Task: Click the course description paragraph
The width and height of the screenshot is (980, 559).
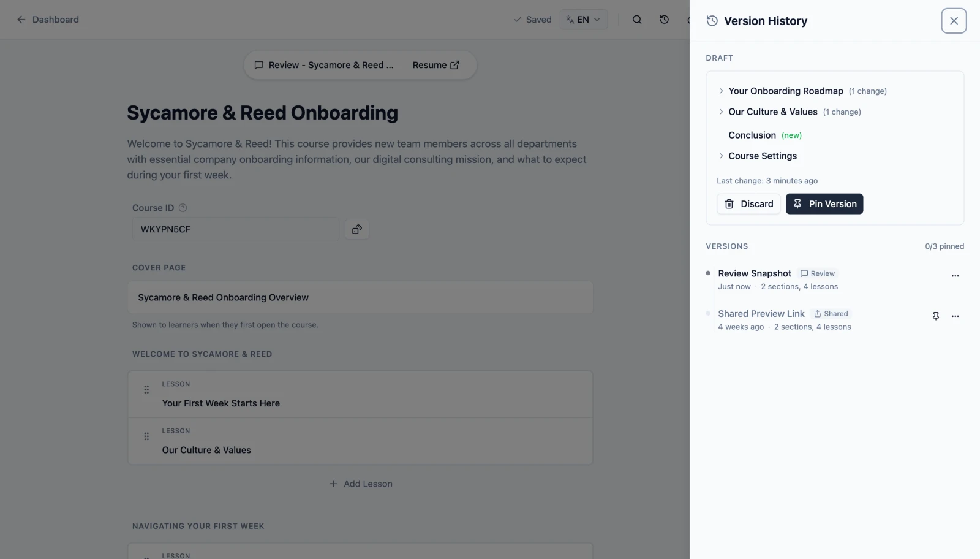Action: click(x=357, y=159)
